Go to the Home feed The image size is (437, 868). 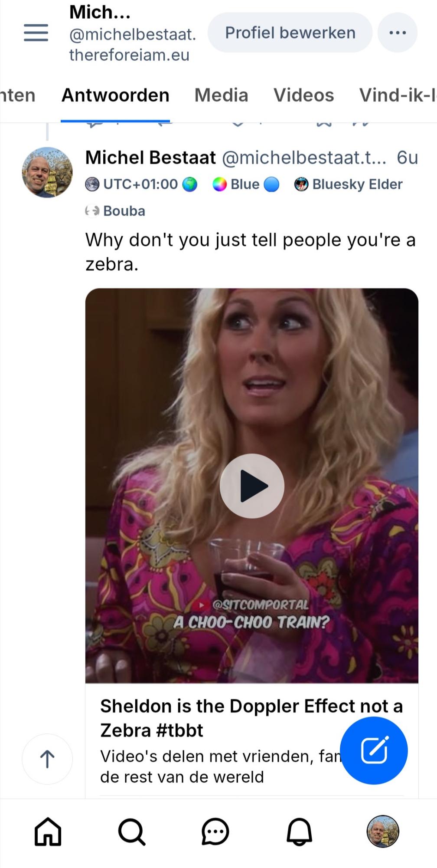tap(48, 832)
